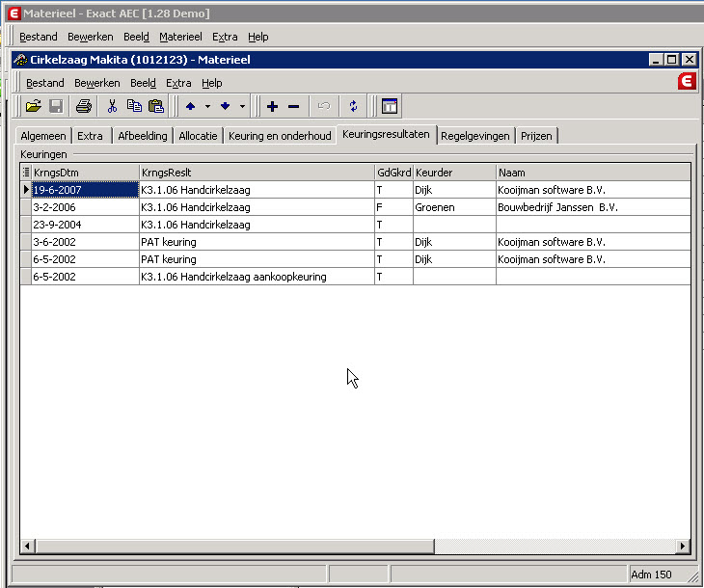Open the window layout toolbar icon
Image resolution: width=704 pixels, height=588 pixels.
(x=390, y=106)
